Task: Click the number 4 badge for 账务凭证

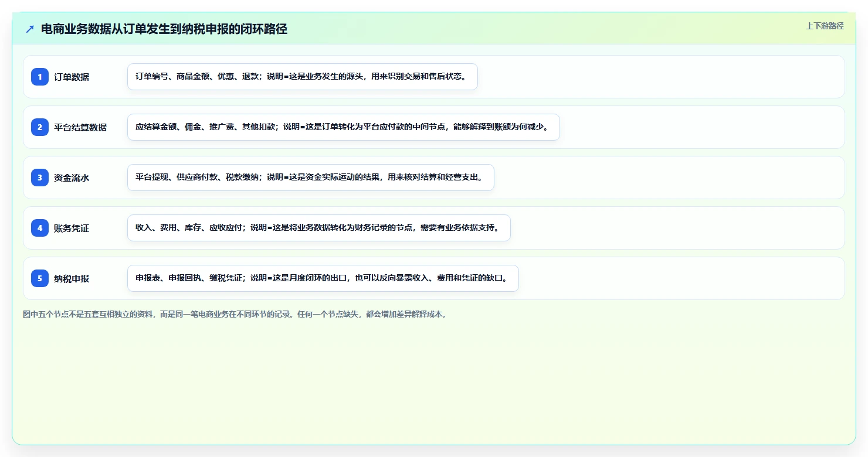Action: 40,228
